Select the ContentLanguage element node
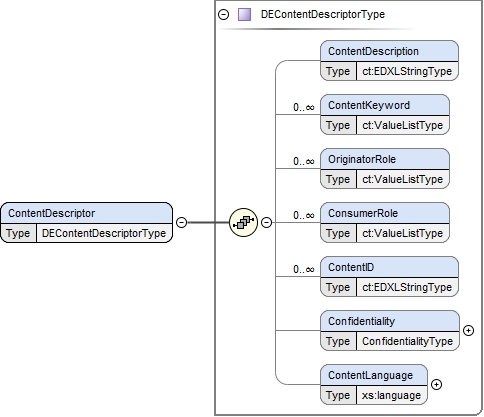 (374, 384)
